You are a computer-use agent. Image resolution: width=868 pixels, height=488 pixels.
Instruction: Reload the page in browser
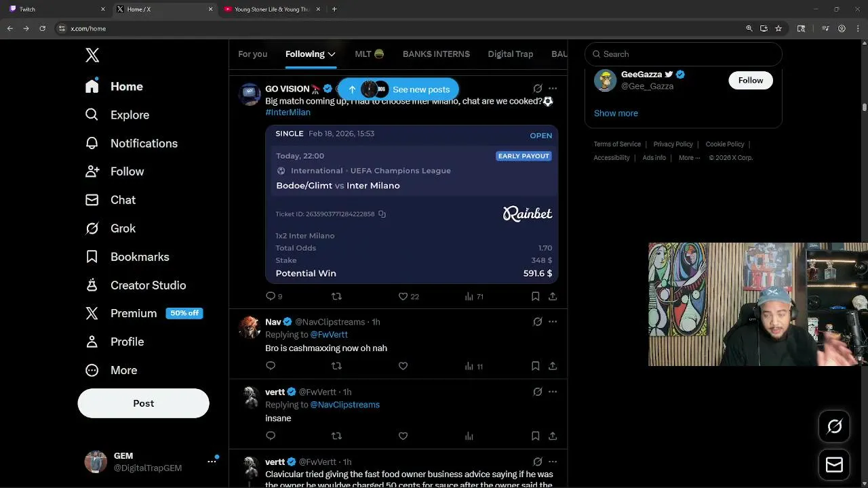[x=42, y=28]
